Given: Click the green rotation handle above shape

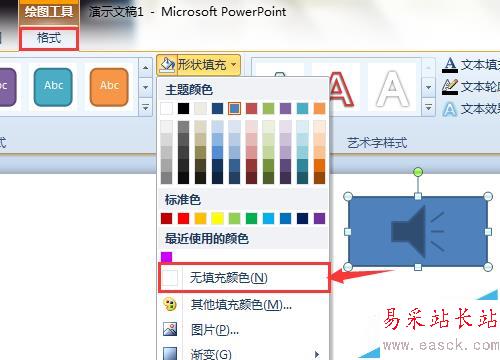Looking at the screenshot, I should coord(418,172).
